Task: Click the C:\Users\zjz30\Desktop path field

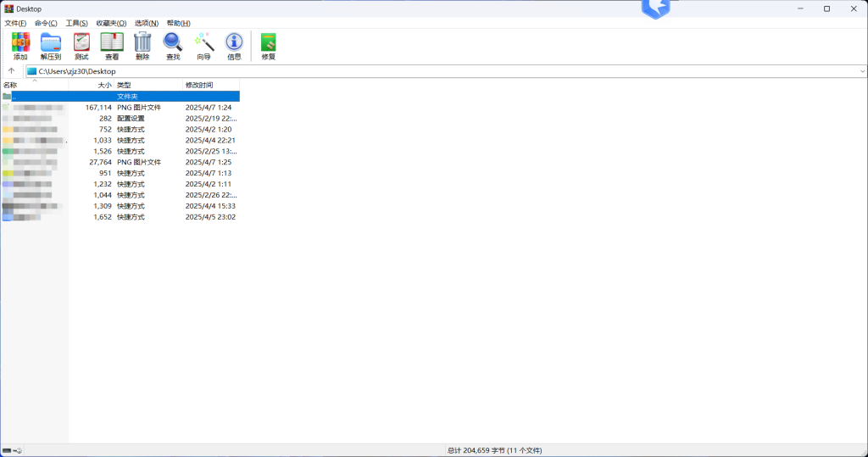Action: pos(446,71)
